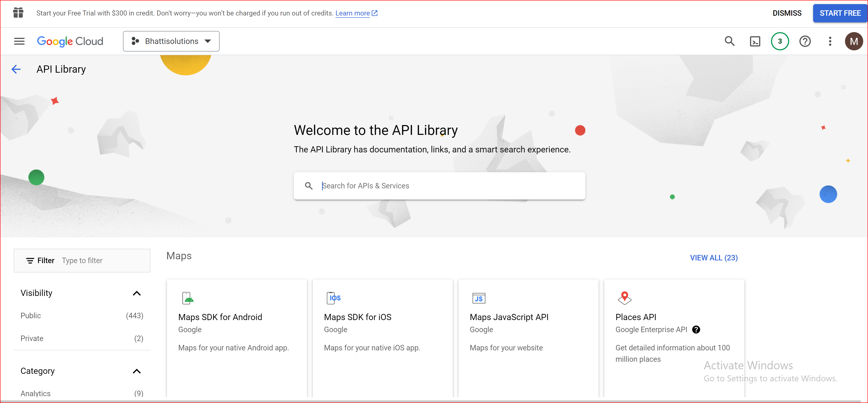Open the Bhattisolutions project selector dropdown
The height and width of the screenshot is (403, 868).
171,41
